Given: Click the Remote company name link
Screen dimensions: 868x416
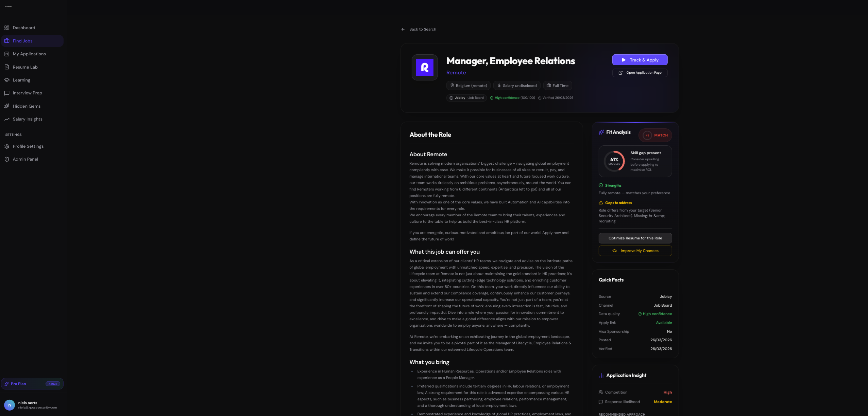Looking at the screenshot, I should coord(456,73).
